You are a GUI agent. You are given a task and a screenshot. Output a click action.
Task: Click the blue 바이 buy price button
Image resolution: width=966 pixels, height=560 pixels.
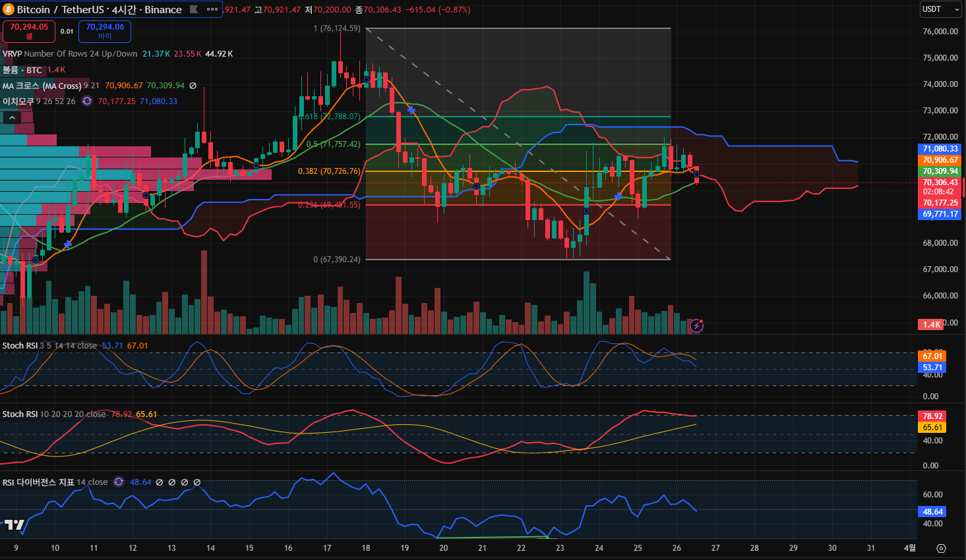105,31
